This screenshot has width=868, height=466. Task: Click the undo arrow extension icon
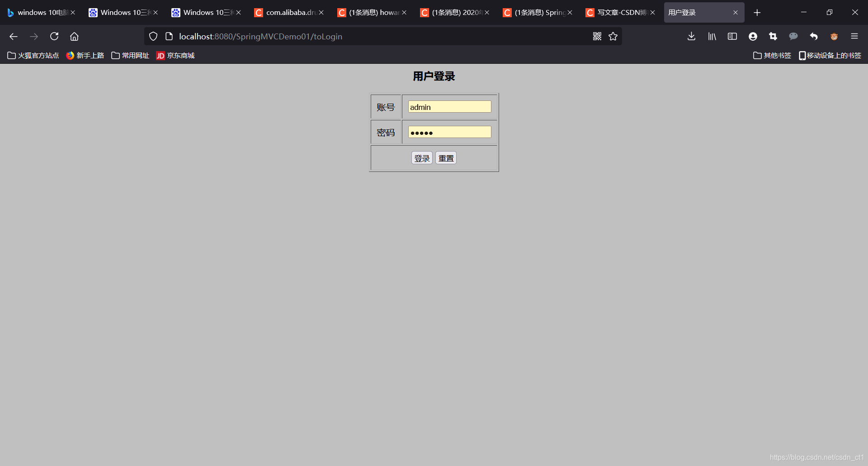[x=813, y=36]
